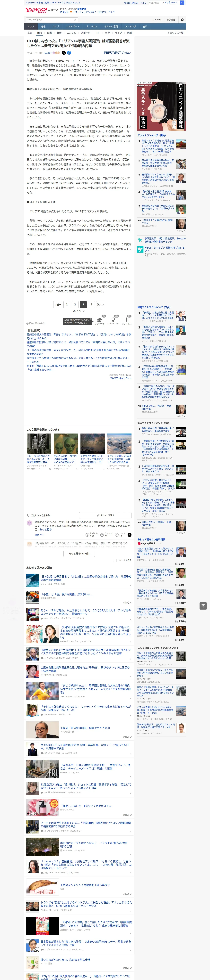210x980 pixels.
Task: React with わかりやすい light bulb icon
Action: pyautogui.click(x=113, y=320)
